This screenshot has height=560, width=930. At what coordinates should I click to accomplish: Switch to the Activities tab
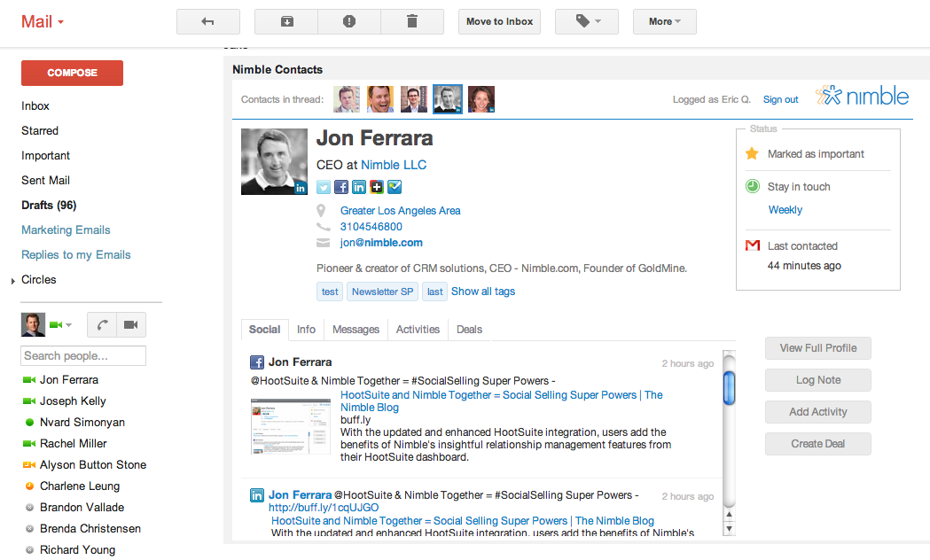pyautogui.click(x=418, y=330)
